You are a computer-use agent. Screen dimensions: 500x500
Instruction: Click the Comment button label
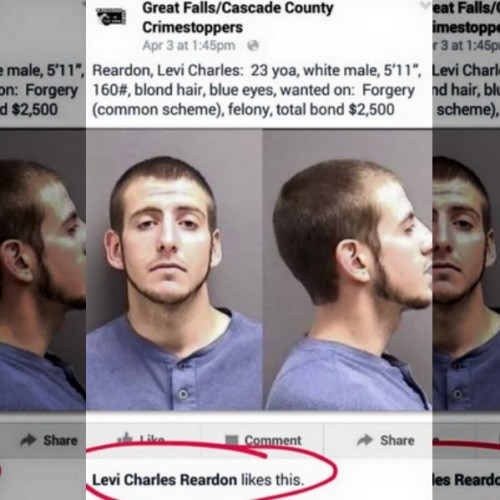(x=273, y=440)
